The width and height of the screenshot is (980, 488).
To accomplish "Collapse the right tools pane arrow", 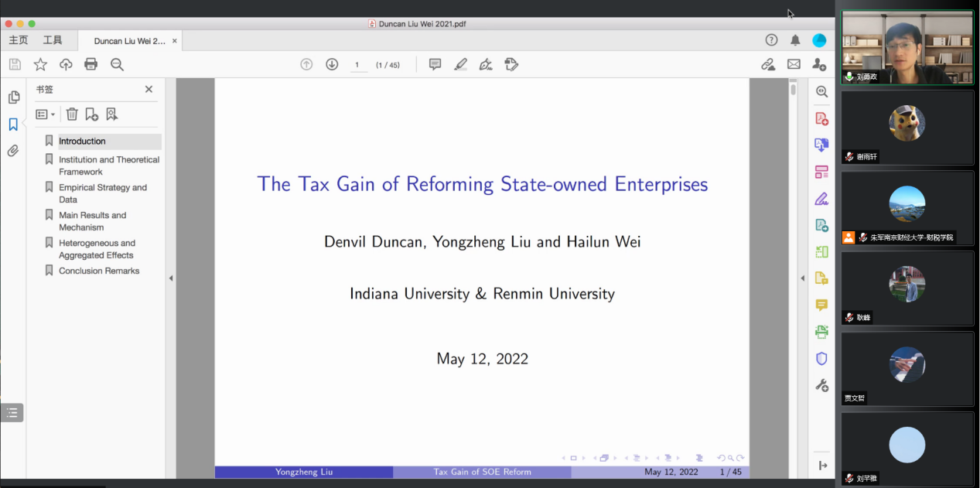I will (x=802, y=278).
